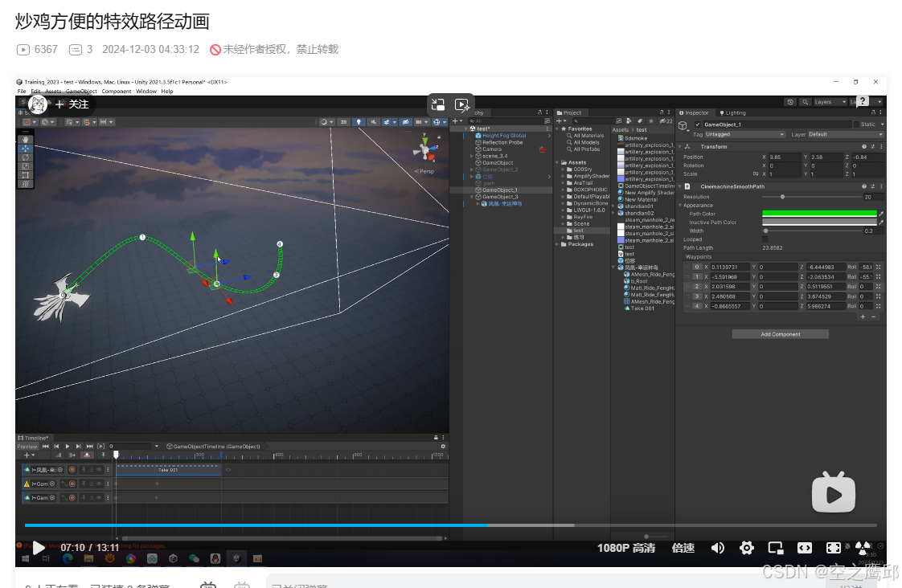Toggle scene audio icon
The image size is (902, 588).
pos(373,122)
